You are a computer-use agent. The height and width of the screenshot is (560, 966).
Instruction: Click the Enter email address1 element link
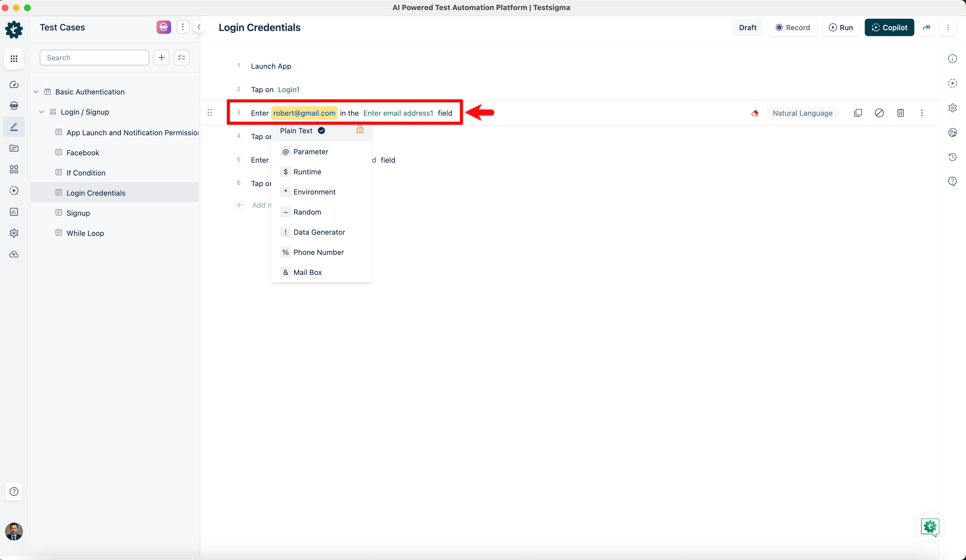(x=398, y=113)
